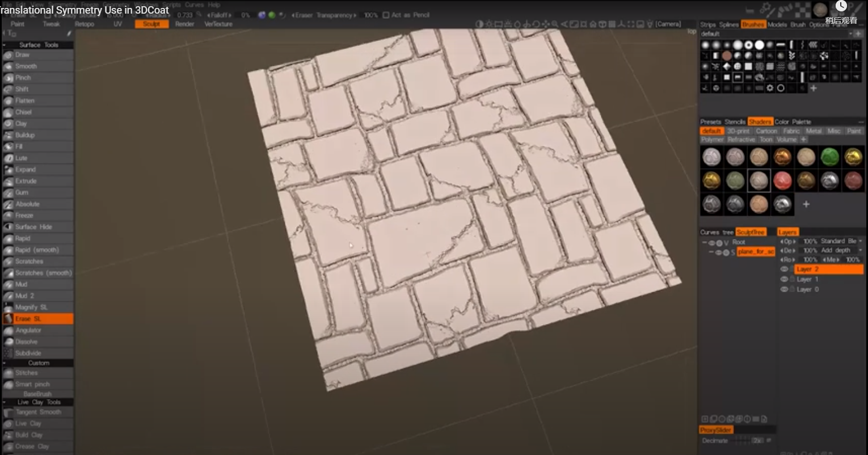Image resolution: width=868 pixels, height=455 pixels.
Task: Pick the Flatten tool
Action: [37, 100]
